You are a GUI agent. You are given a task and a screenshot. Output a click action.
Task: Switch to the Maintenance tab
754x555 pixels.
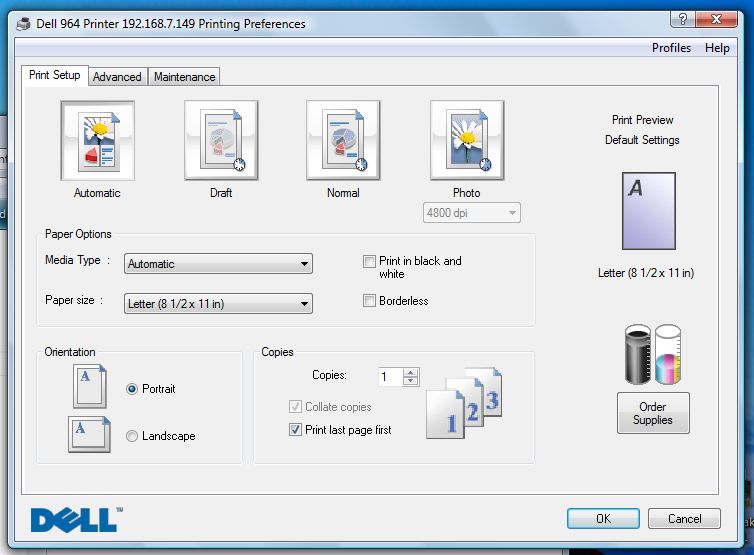pyautogui.click(x=185, y=77)
